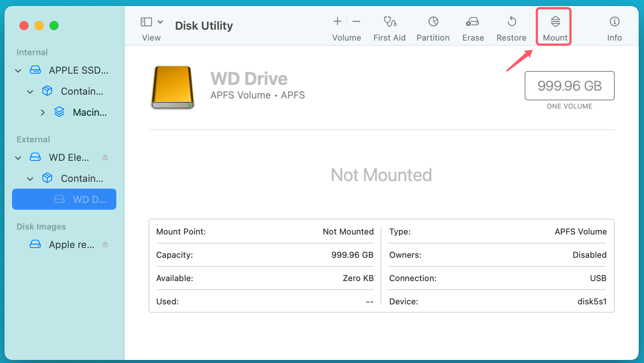Collapse the external drive Container
The image size is (644, 363).
tap(30, 178)
